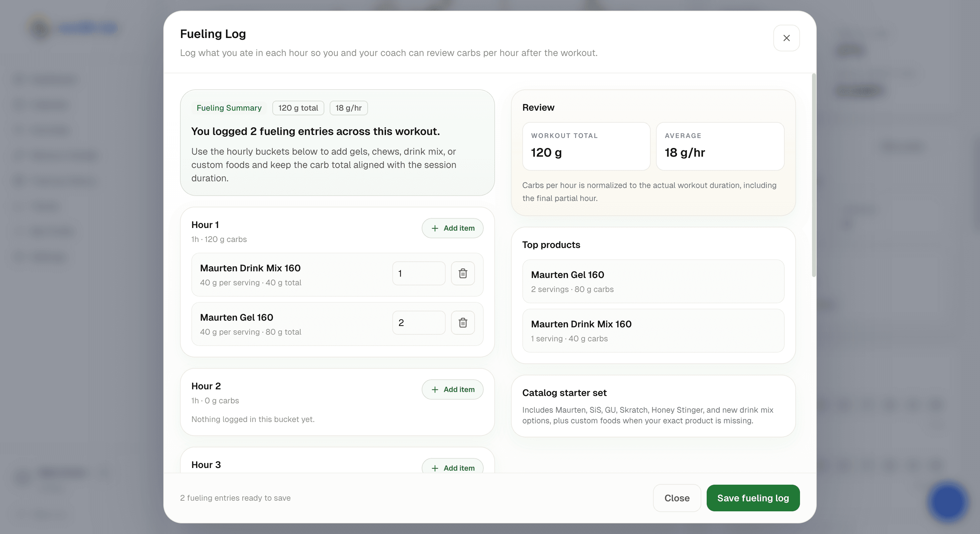Viewport: 980px width, 534px height.
Task: Click the Fueling Log title
Action: pos(213,34)
